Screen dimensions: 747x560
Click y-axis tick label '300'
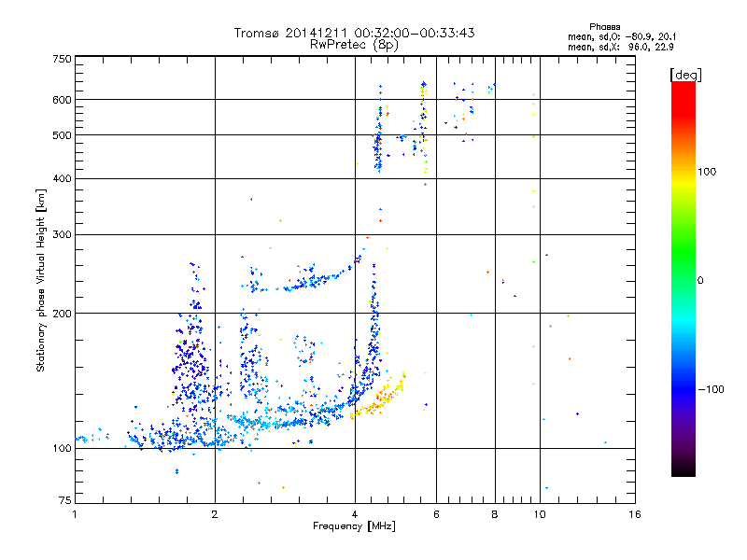coord(63,235)
